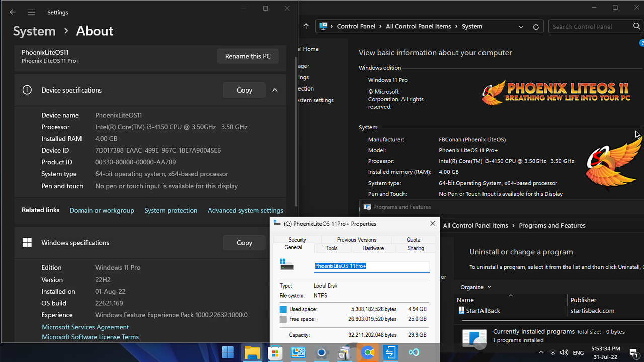644x362 pixels.
Task: Open Control Panel icon in taskbar
Action: [298, 353]
